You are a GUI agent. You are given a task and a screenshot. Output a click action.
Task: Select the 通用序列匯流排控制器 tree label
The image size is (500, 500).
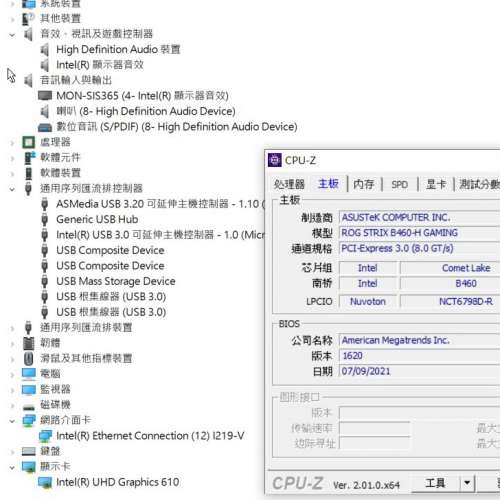pos(91,189)
